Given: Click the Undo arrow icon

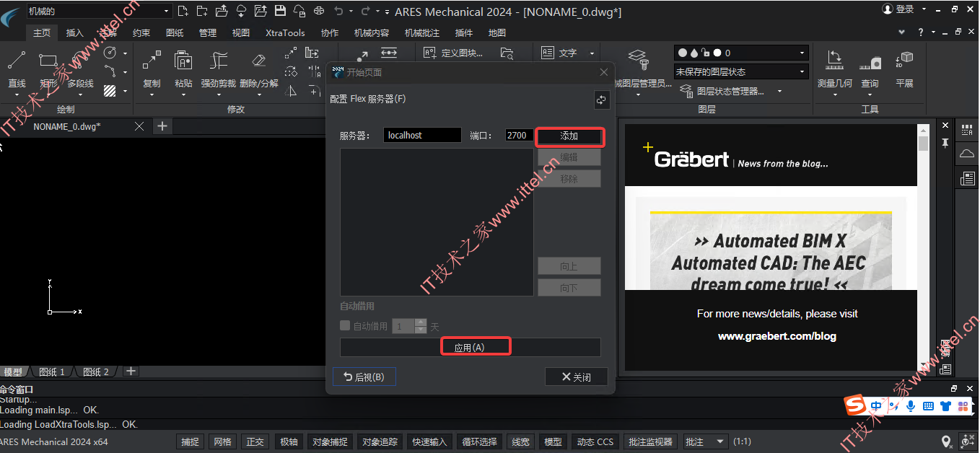Looking at the screenshot, I should pos(339,11).
